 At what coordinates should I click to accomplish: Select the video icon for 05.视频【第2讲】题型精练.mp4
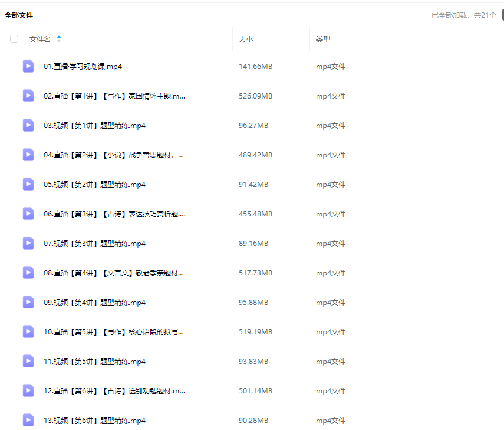[x=28, y=184]
